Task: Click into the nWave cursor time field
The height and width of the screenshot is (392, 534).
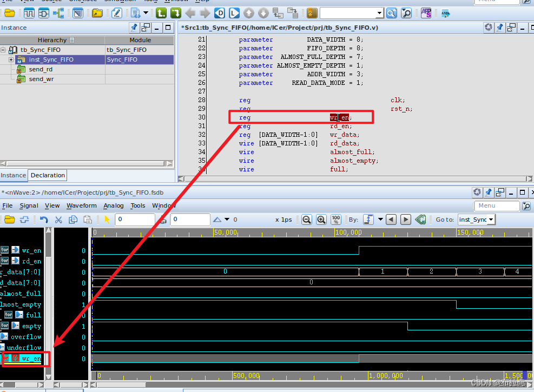Action: point(135,220)
